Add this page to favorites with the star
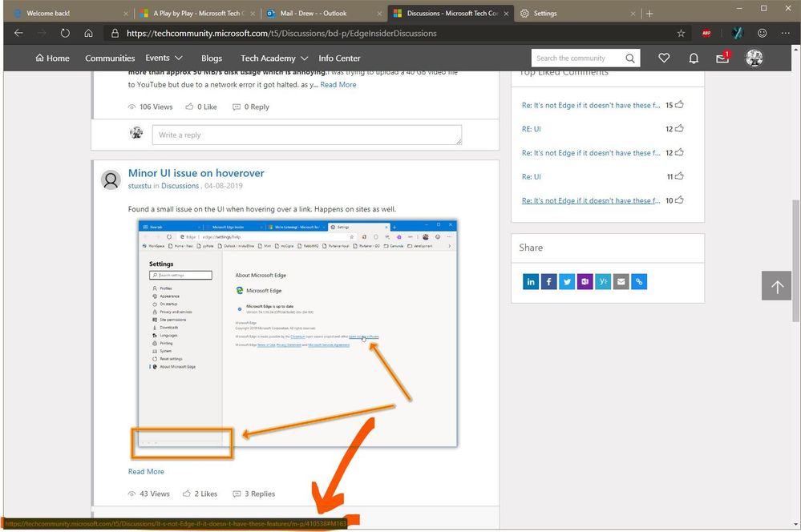Image resolution: width=801 pixels, height=532 pixels. (681, 33)
